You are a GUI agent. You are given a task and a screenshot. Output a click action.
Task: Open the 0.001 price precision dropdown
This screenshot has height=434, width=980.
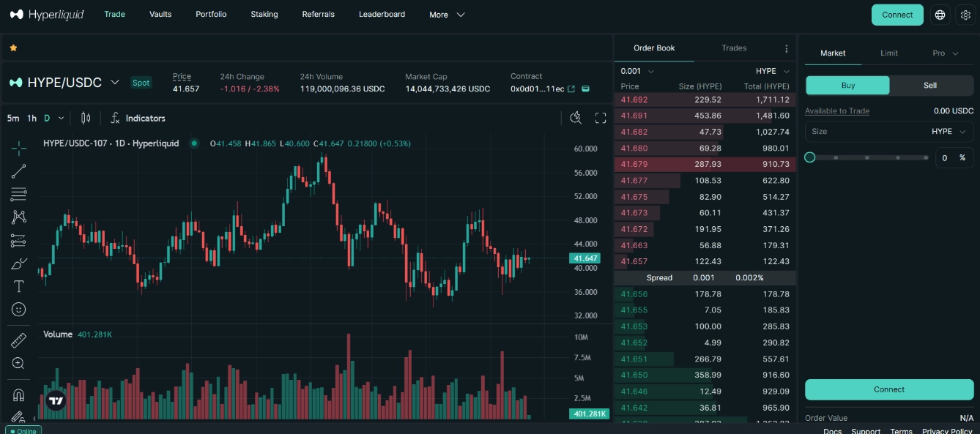634,71
